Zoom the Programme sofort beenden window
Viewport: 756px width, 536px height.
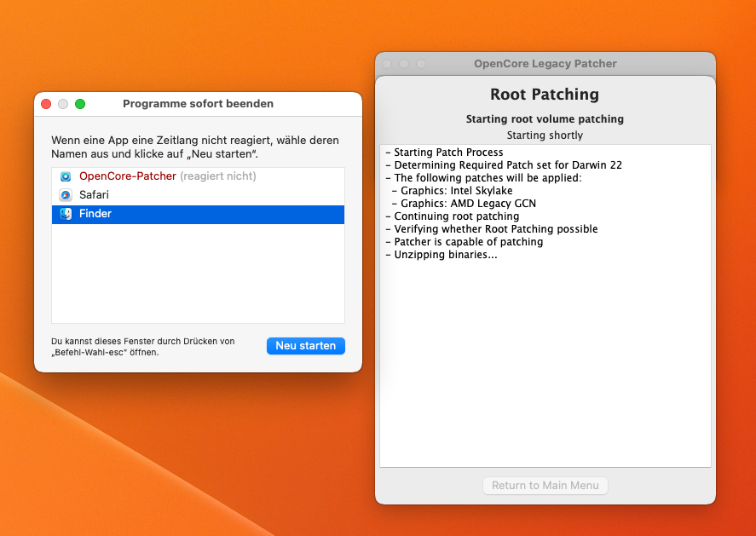tap(80, 104)
